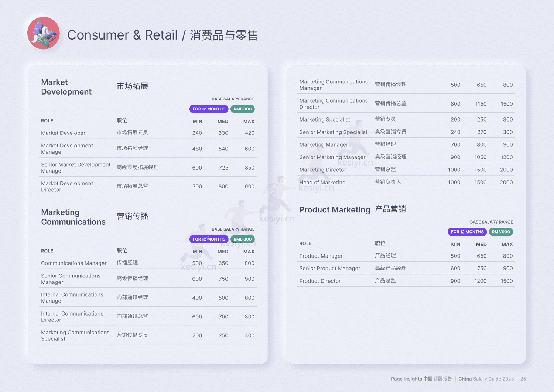Click the '营销传播专员' job title text
554x392 pixels.
(132, 335)
